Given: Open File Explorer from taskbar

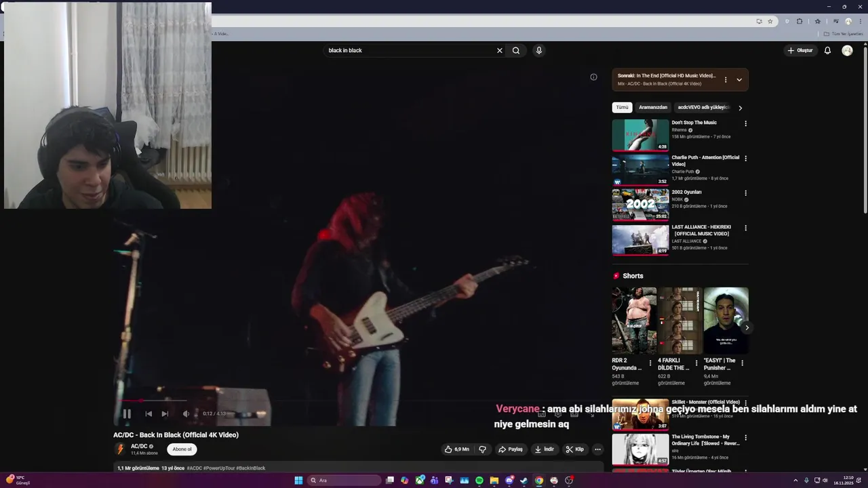Looking at the screenshot, I should coord(494,481).
